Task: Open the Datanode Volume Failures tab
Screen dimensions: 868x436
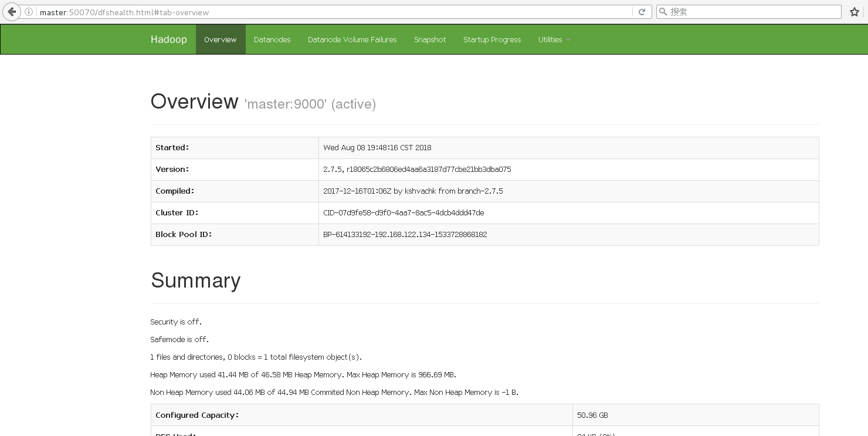Action: pos(352,40)
